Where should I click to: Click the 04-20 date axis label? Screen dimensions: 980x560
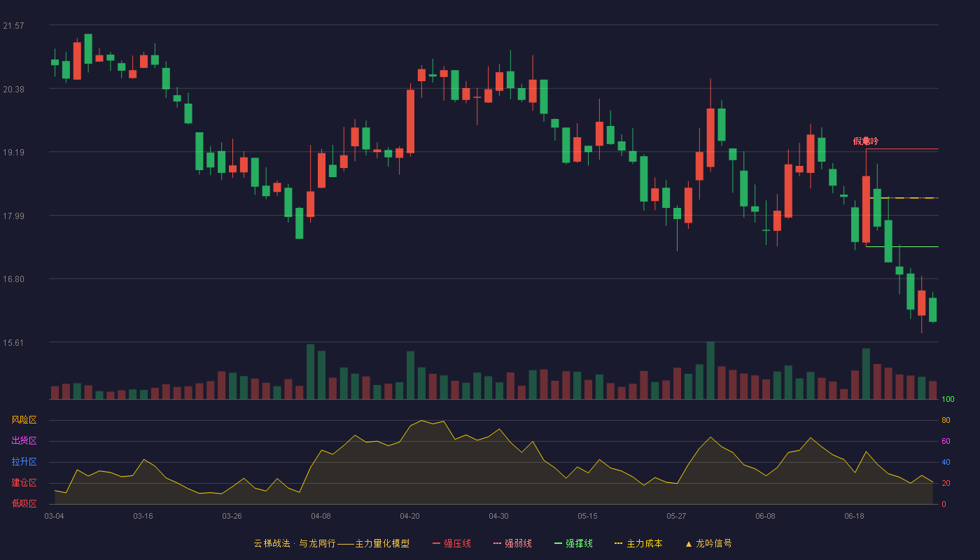(x=409, y=516)
